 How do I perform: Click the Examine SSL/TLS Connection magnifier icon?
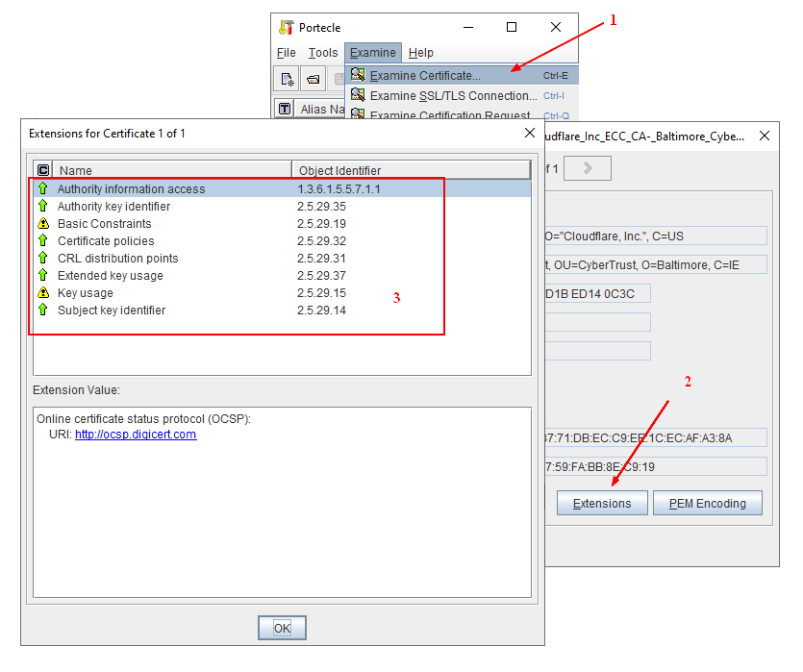pyautogui.click(x=356, y=95)
